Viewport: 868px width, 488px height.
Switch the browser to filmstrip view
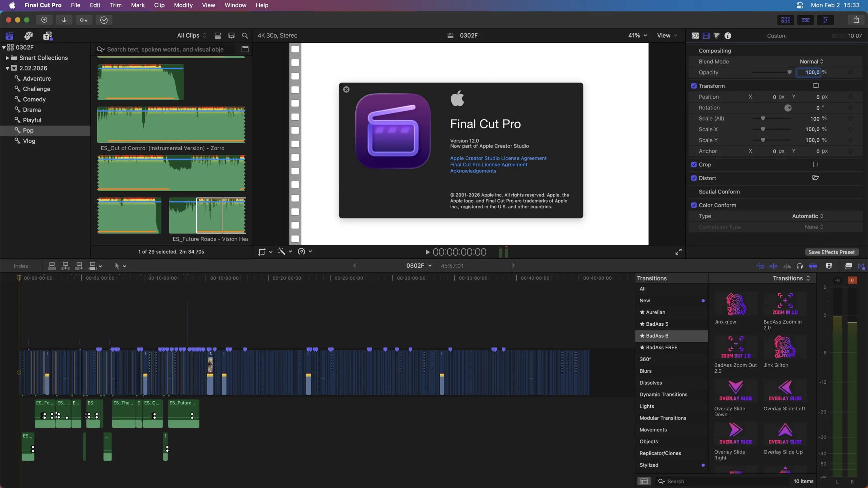(x=232, y=36)
